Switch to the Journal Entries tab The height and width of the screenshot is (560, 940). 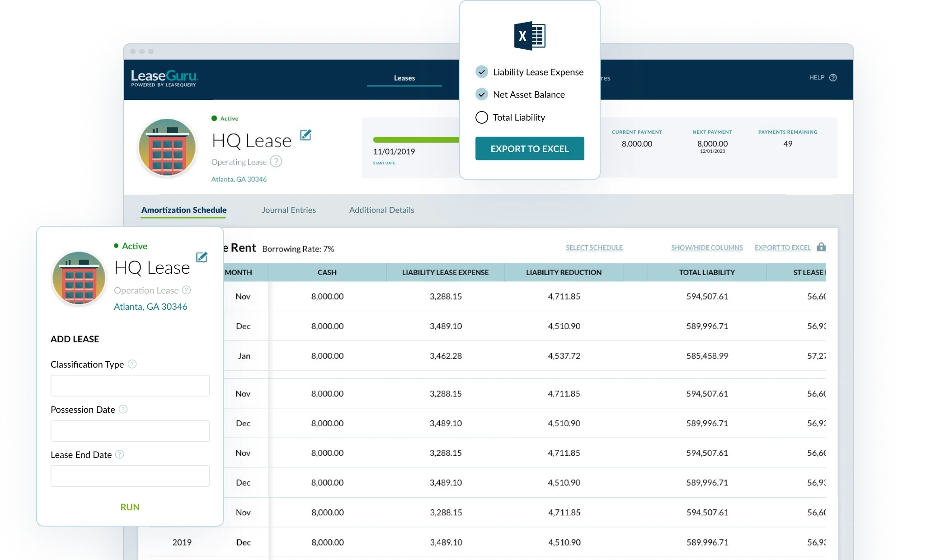(x=289, y=210)
